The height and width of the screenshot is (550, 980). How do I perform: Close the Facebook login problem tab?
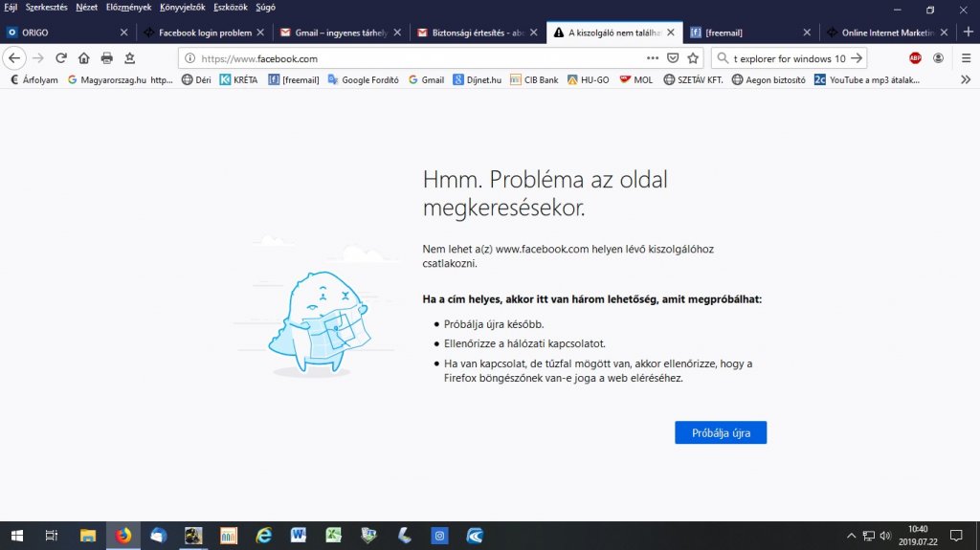click(260, 33)
